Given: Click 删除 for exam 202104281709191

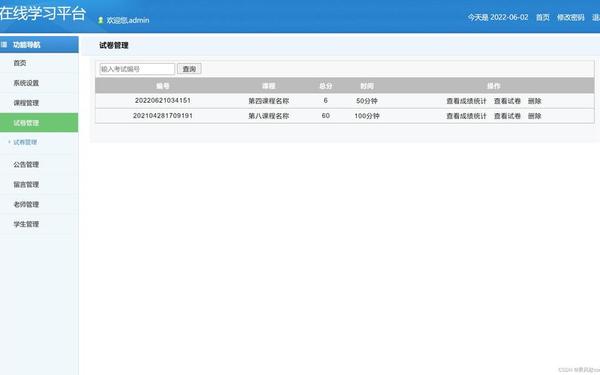Looking at the screenshot, I should pos(535,116).
